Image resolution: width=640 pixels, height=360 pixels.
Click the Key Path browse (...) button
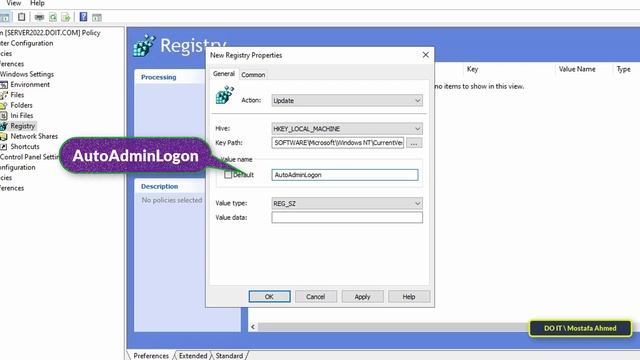(x=414, y=143)
